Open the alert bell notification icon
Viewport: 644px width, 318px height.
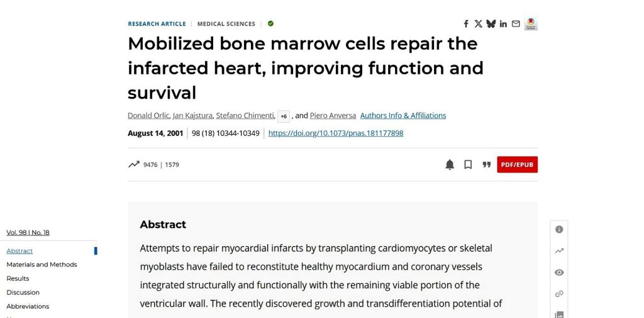(x=450, y=164)
